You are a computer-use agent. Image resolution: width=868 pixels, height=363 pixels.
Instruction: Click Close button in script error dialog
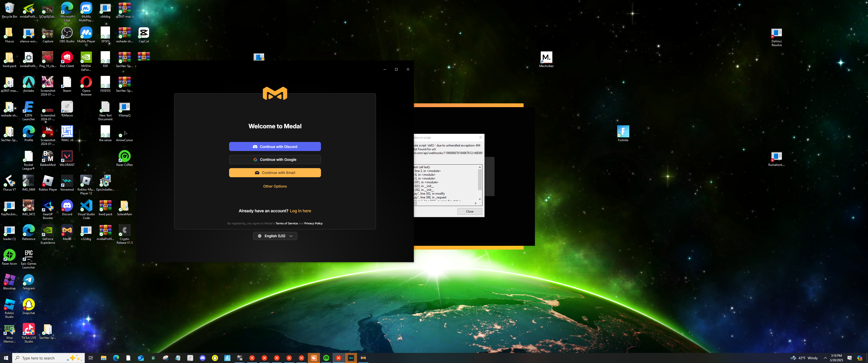pos(469,211)
